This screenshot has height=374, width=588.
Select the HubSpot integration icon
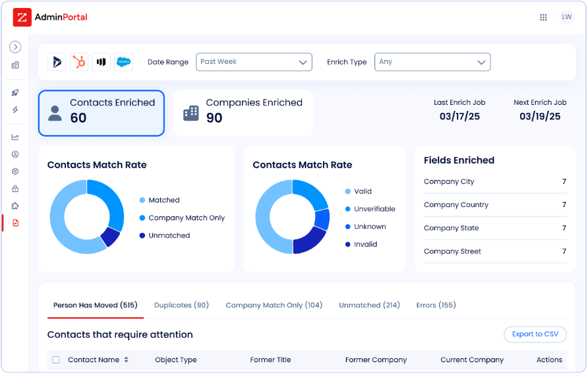click(x=79, y=62)
